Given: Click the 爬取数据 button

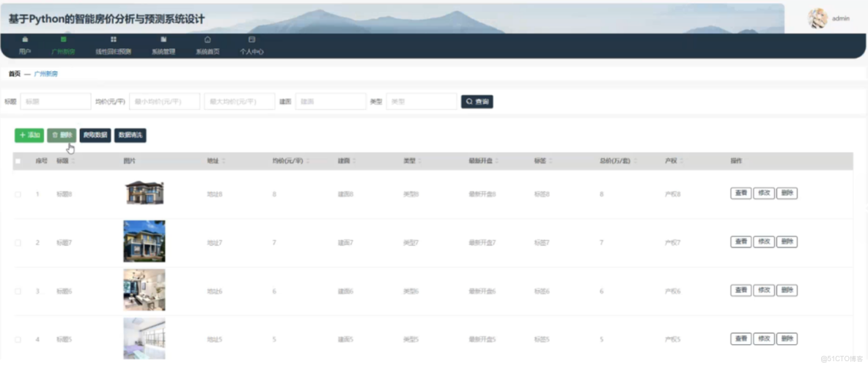Looking at the screenshot, I should pos(95,135).
